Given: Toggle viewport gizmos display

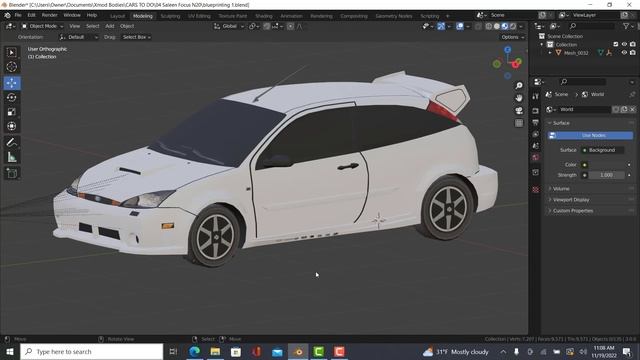Looking at the screenshot, I should click(441, 26).
